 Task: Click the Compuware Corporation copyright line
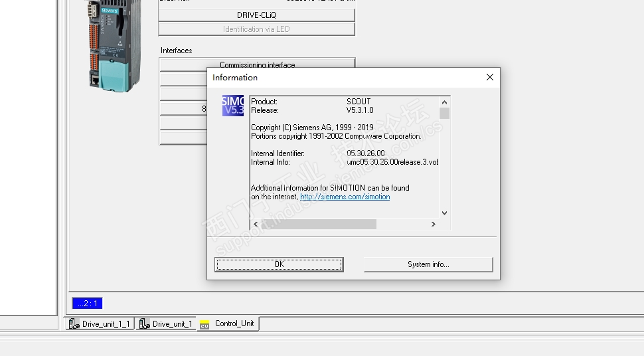[x=336, y=136]
